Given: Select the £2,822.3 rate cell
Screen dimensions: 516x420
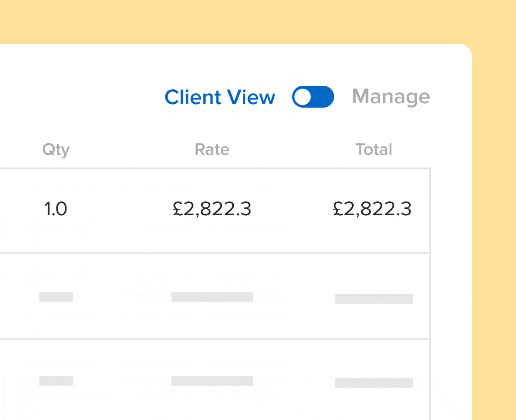Looking at the screenshot, I should (x=212, y=209).
